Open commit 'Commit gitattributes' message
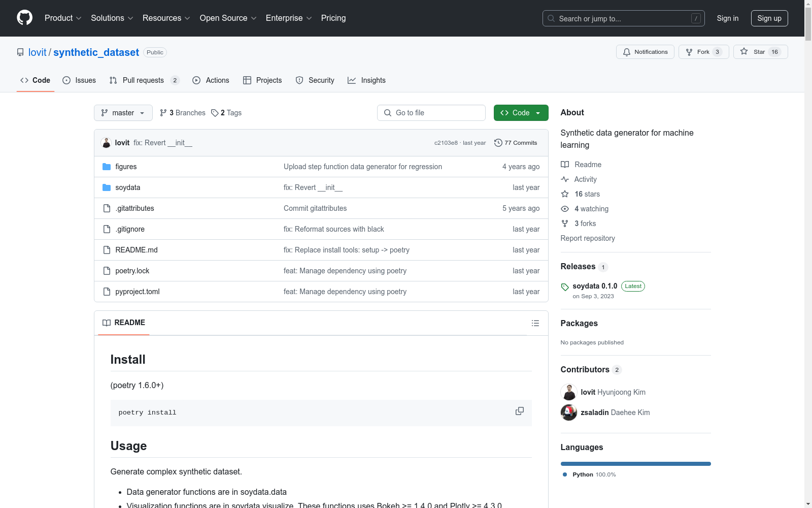 coord(315,208)
